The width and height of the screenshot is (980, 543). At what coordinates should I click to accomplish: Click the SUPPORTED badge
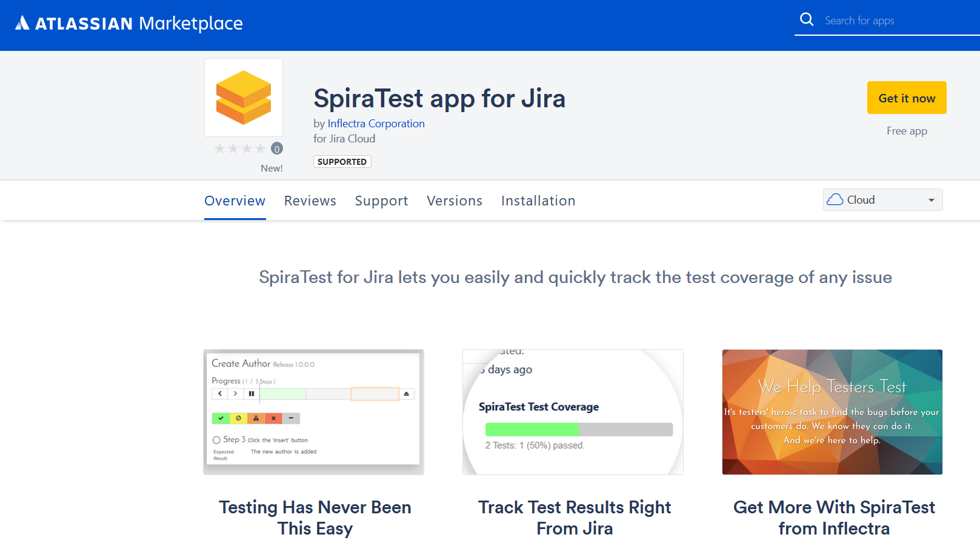[x=342, y=162]
